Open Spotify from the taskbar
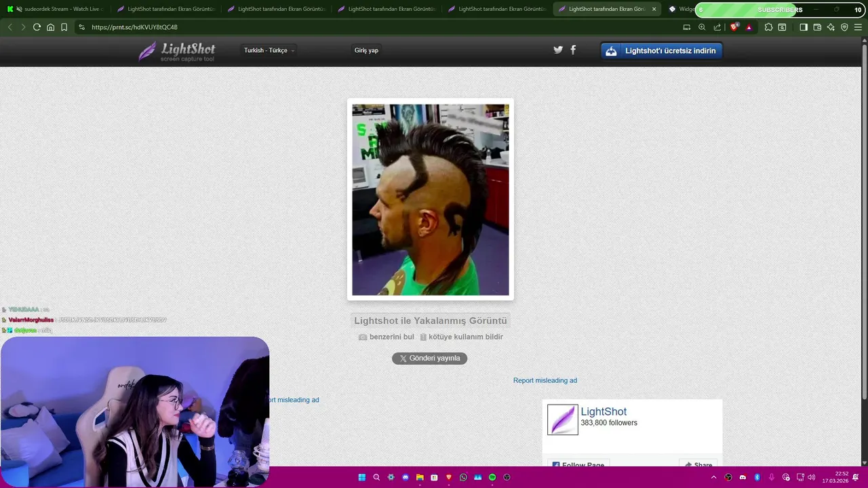Viewport: 868px width, 488px height. (x=492, y=477)
